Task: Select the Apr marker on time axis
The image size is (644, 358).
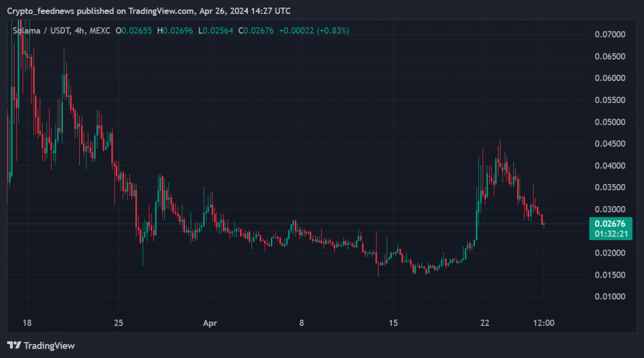Action: [209, 323]
